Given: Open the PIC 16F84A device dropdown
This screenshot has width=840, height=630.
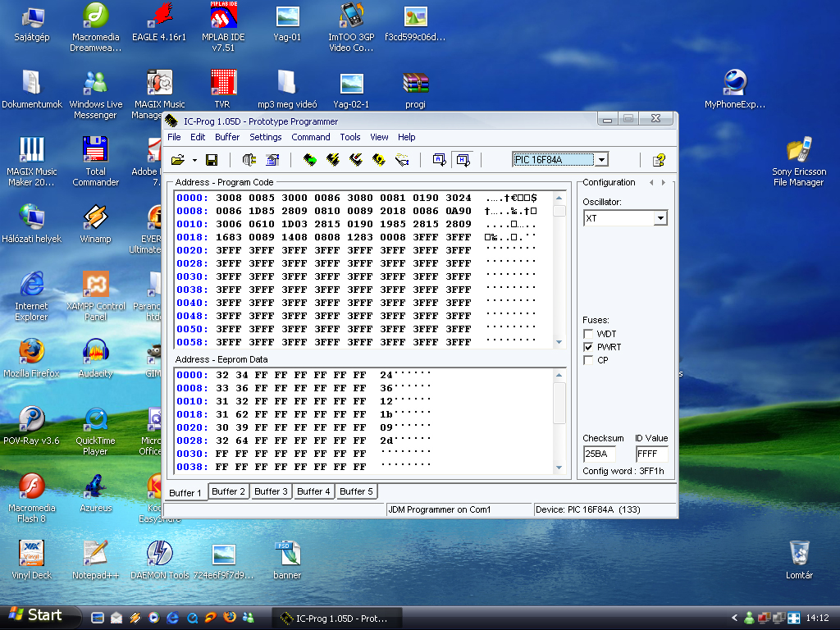Looking at the screenshot, I should [602, 160].
